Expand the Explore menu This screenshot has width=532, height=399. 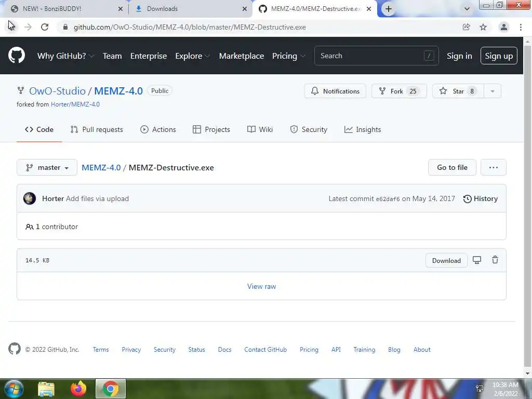pyautogui.click(x=192, y=56)
